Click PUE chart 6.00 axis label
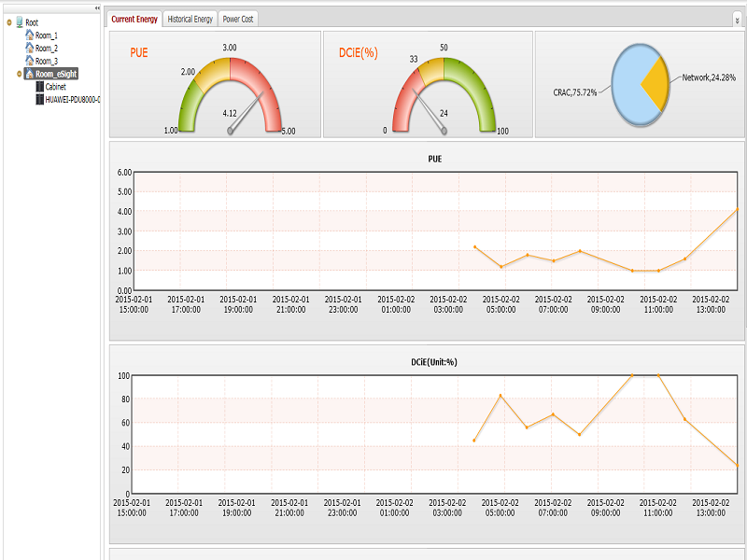The image size is (747, 560). (124, 173)
